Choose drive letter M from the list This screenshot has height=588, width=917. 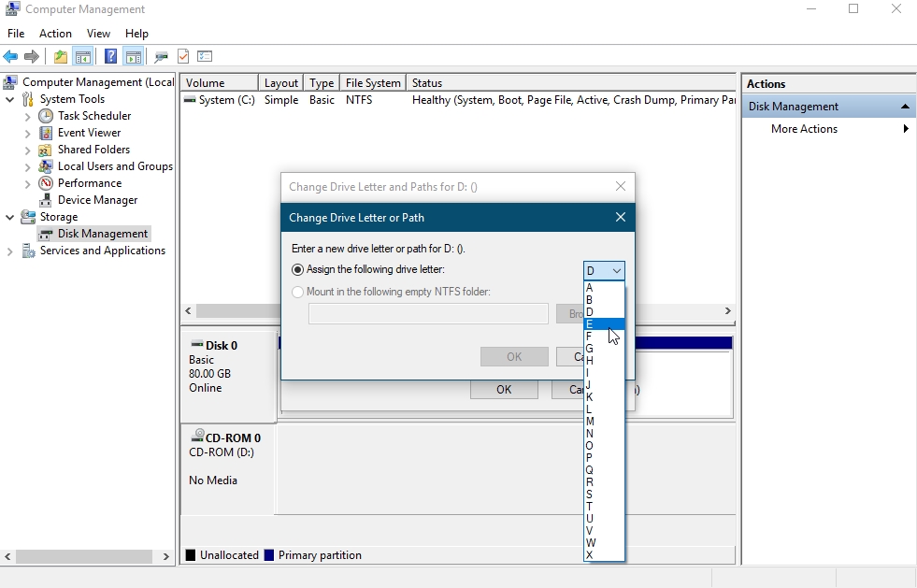point(604,422)
